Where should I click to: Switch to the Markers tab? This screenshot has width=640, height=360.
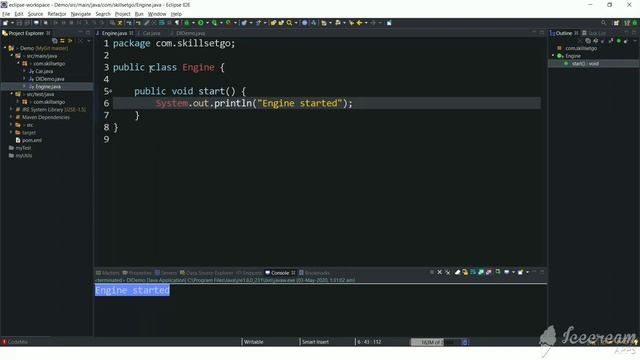(108, 273)
